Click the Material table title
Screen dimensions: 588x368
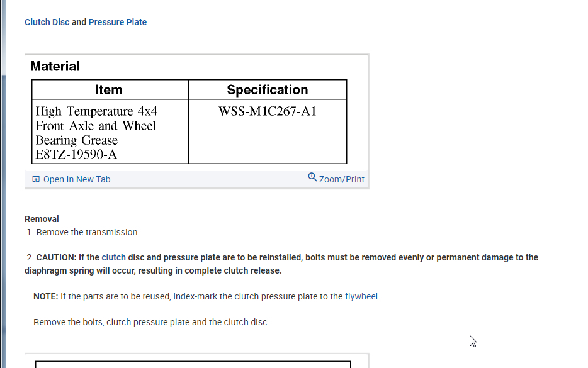tap(55, 67)
